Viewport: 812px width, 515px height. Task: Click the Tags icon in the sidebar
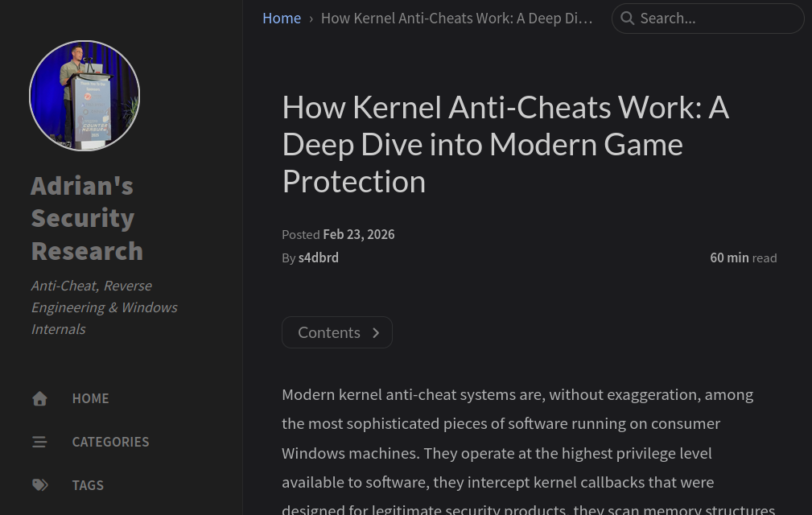39,485
